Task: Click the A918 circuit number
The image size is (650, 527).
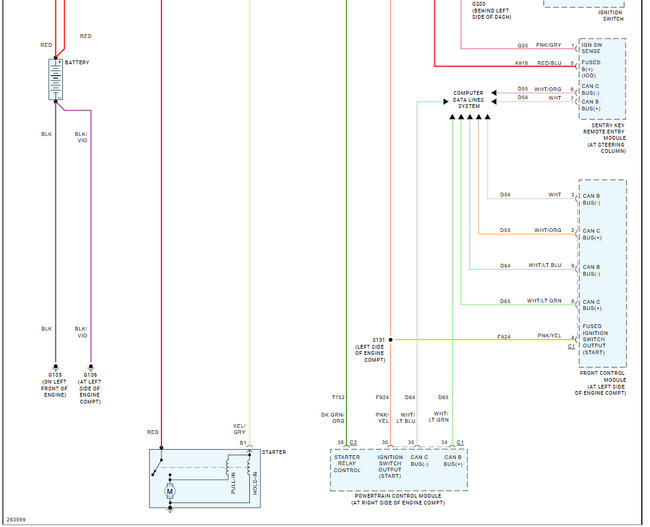Action: coord(521,63)
